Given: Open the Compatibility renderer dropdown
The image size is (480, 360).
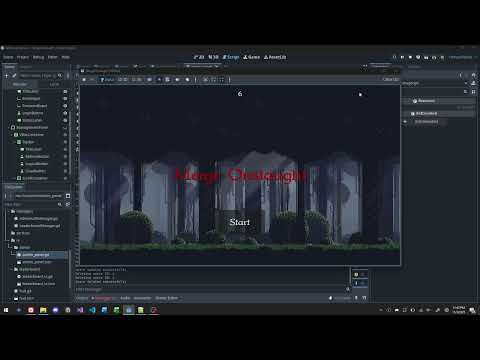Looking at the screenshot, I should pos(463,57).
